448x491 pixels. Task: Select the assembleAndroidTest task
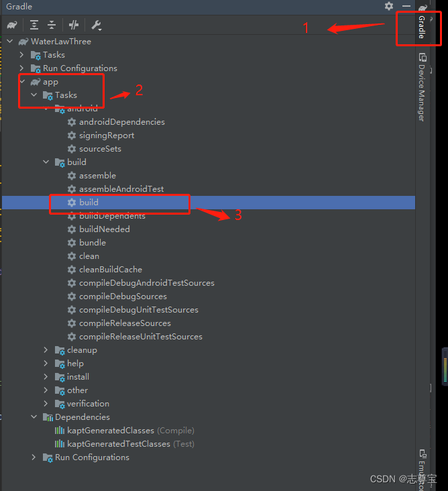click(121, 189)
